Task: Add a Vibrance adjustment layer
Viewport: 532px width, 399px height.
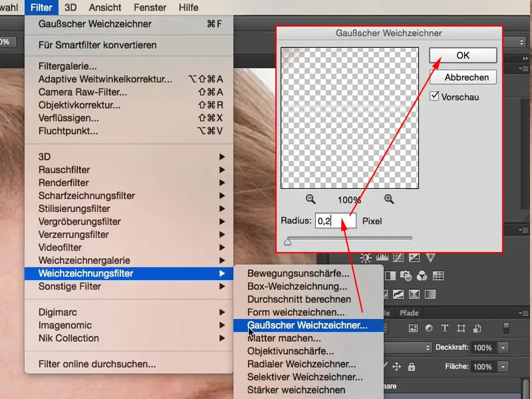Action: pyautogui.click(x=430, y=258)
